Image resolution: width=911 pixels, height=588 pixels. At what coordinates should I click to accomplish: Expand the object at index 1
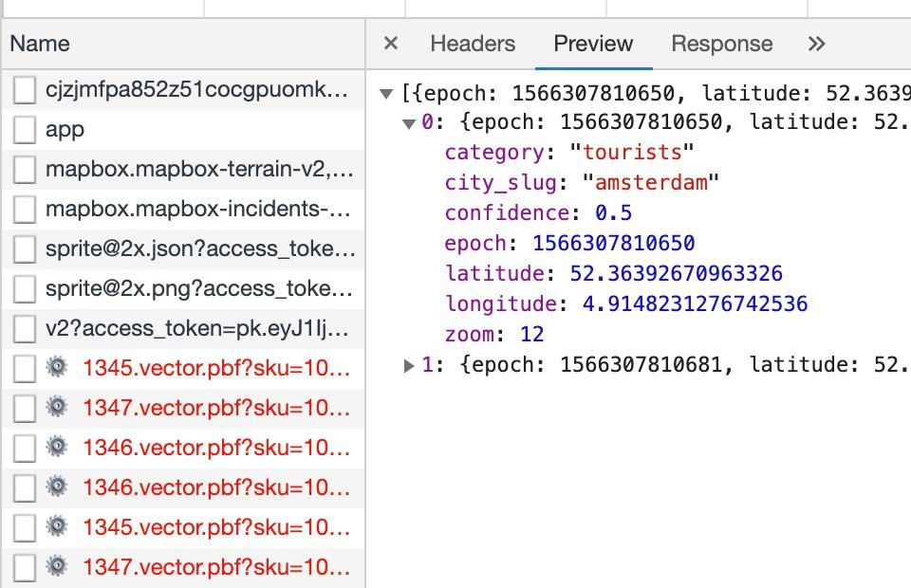[409, 365]
